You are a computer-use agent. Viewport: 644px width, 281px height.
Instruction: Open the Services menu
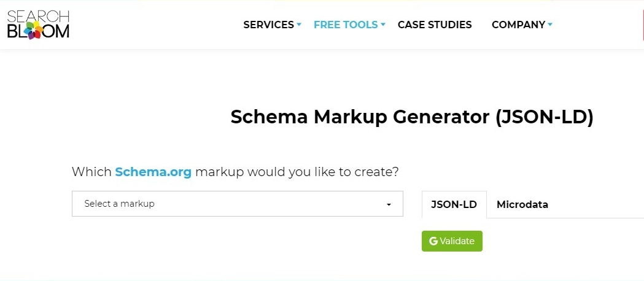coord(269,25)
